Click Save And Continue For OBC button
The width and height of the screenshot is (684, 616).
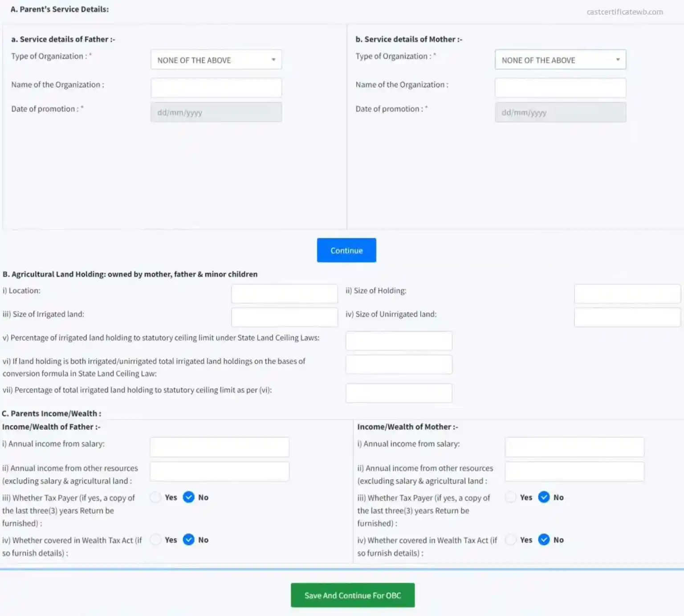coord(353,595)
